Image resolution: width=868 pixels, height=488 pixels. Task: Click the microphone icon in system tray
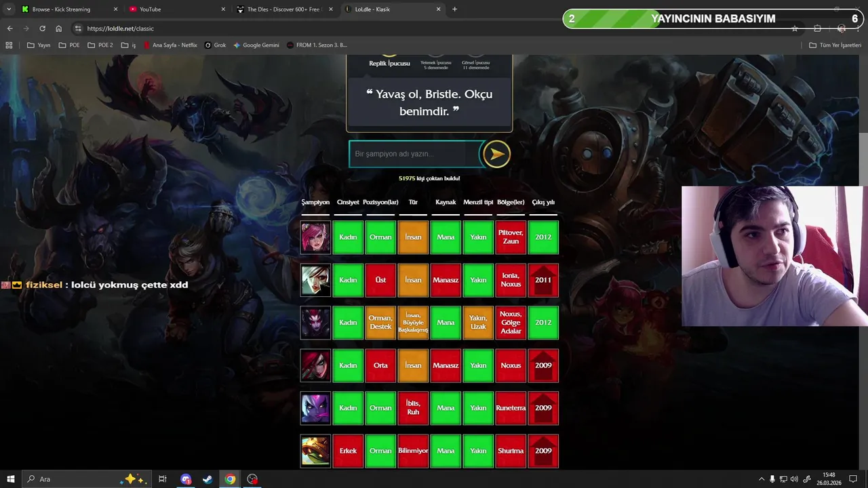[772, 479]
